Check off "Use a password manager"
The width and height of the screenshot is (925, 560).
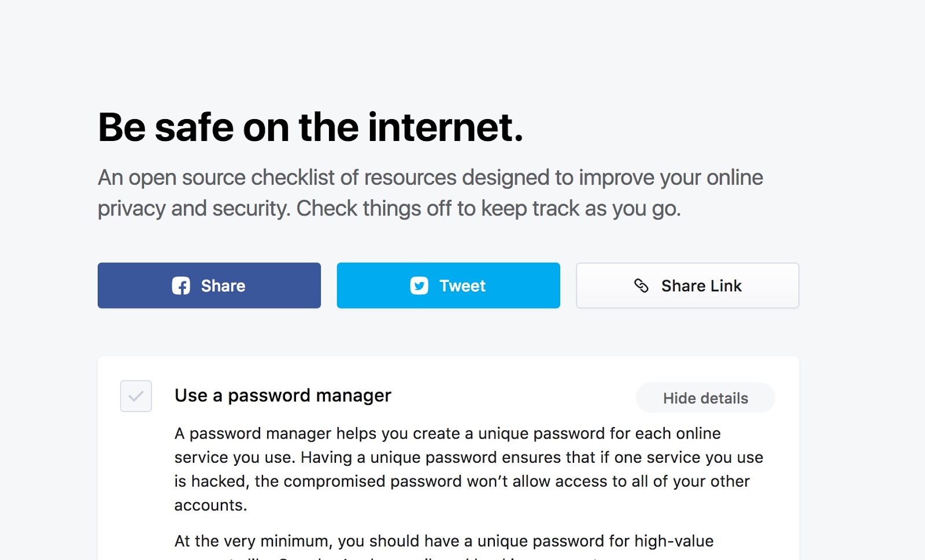(x=136, y=396)
